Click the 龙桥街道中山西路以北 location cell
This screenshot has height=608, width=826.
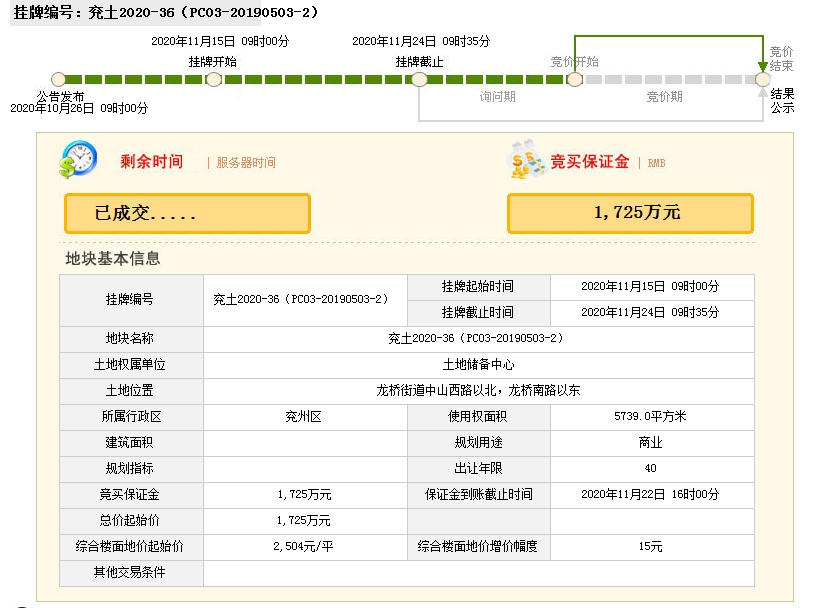tap(475, 390)
